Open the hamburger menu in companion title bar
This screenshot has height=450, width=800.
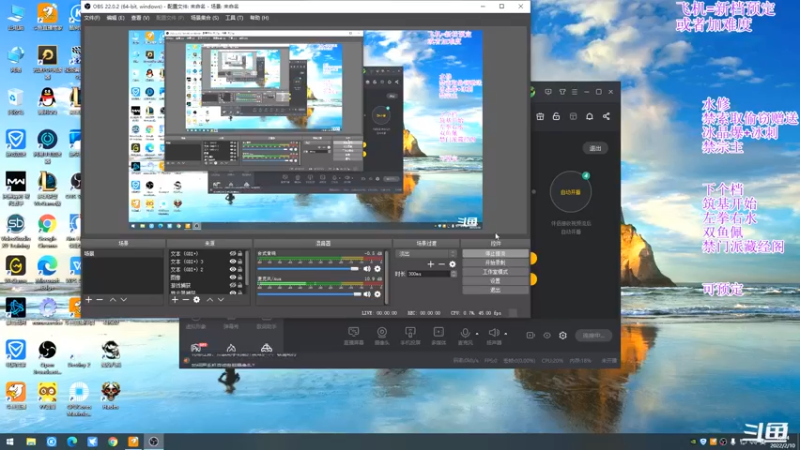tap(574, 92)
